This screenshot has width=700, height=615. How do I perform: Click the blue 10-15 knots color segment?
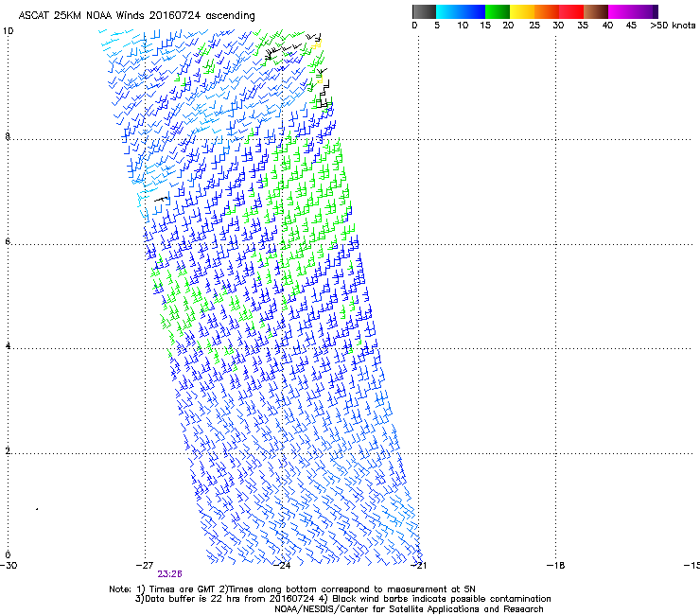[x=473, y=11]
